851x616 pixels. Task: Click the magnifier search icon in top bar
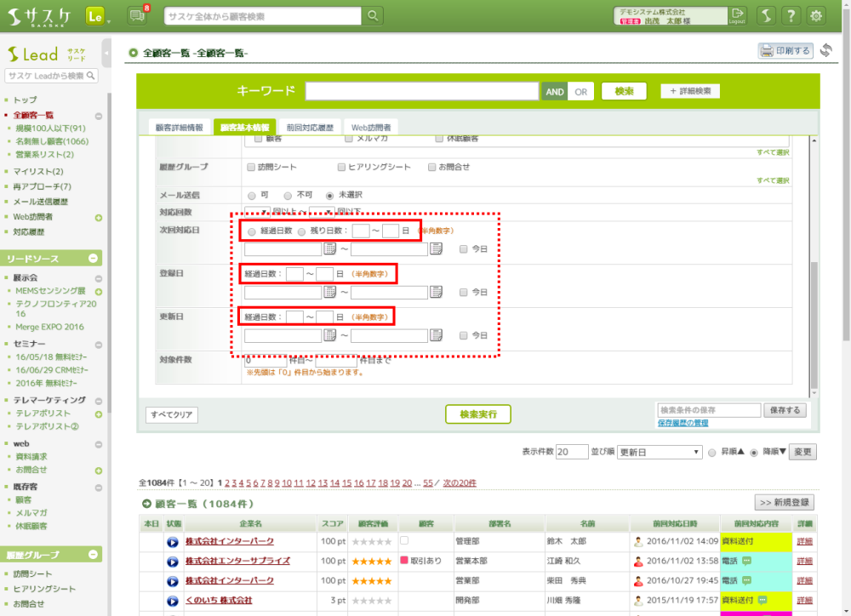pyautogui.click(x=373, y=16)
